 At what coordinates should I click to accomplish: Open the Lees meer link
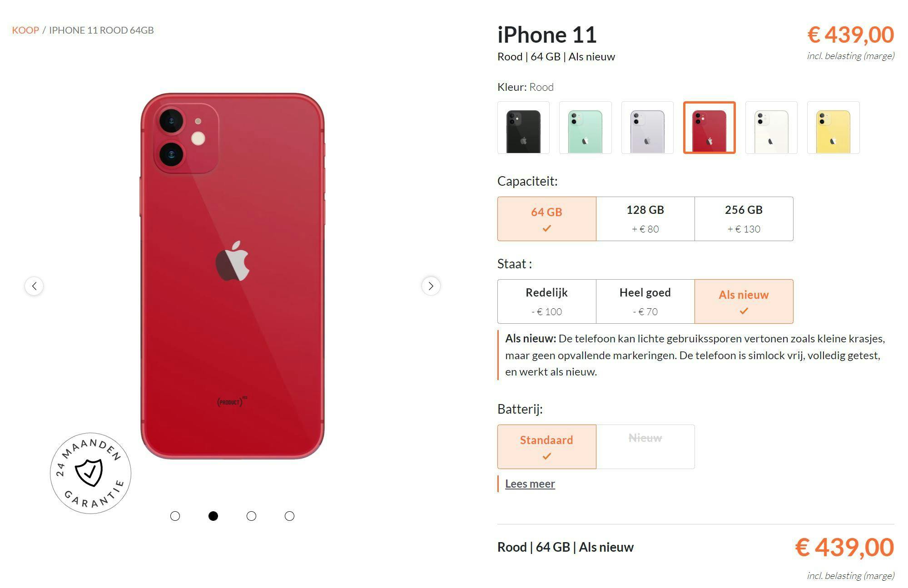tap(530, 484)
